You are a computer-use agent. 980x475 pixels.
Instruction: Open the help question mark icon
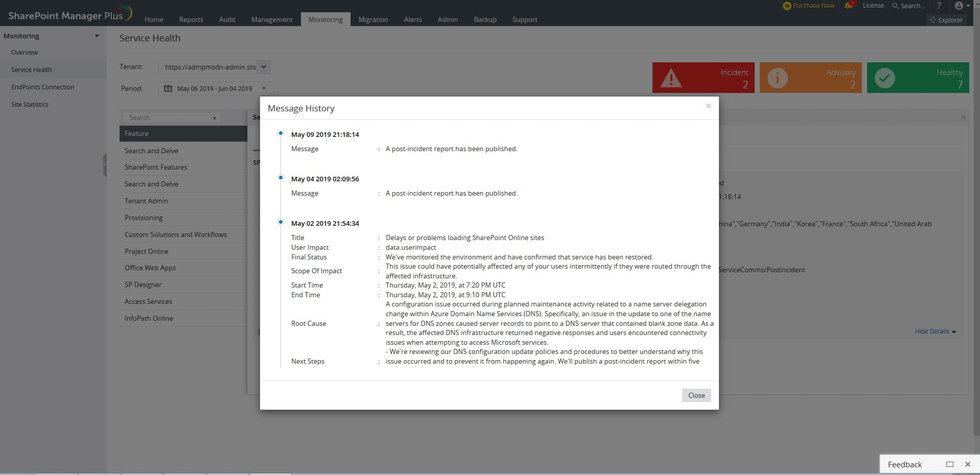pyautogui.click(x=939, y=6)
